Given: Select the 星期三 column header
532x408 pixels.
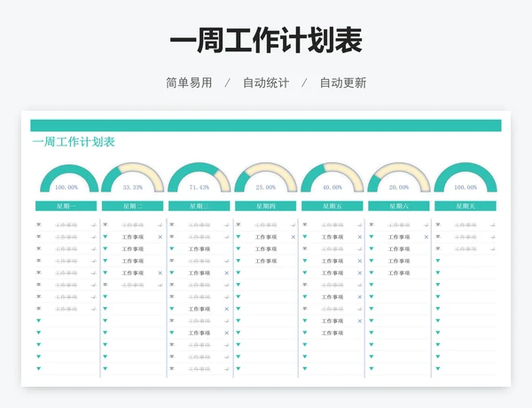Looking at the screenshot, I should 199,206.
